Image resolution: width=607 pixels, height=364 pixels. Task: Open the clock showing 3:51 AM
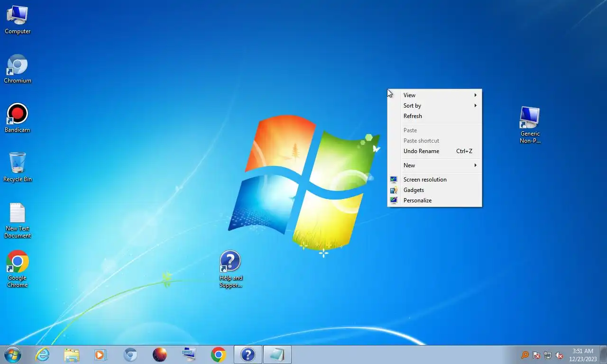tap(583, 351)
